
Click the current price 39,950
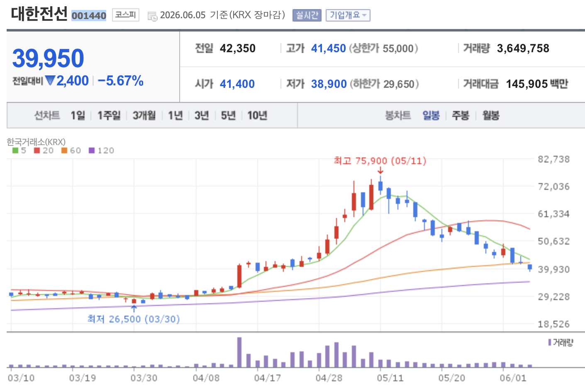[48, 58]
